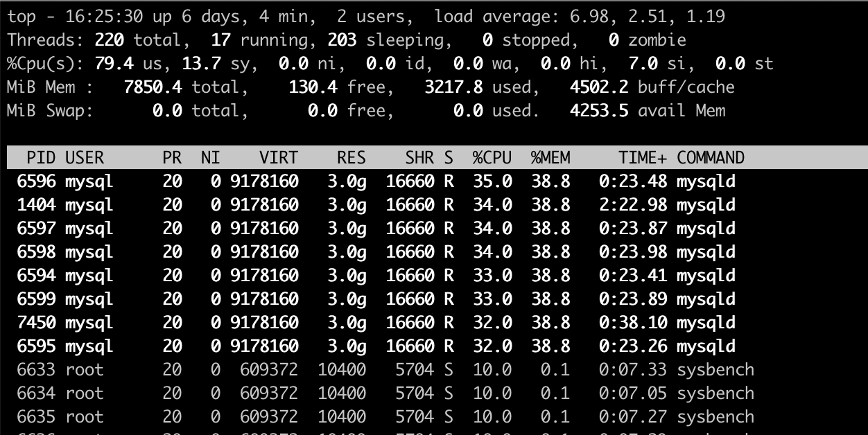Click the 4502.2 buff/cache value

pos(599,87)
